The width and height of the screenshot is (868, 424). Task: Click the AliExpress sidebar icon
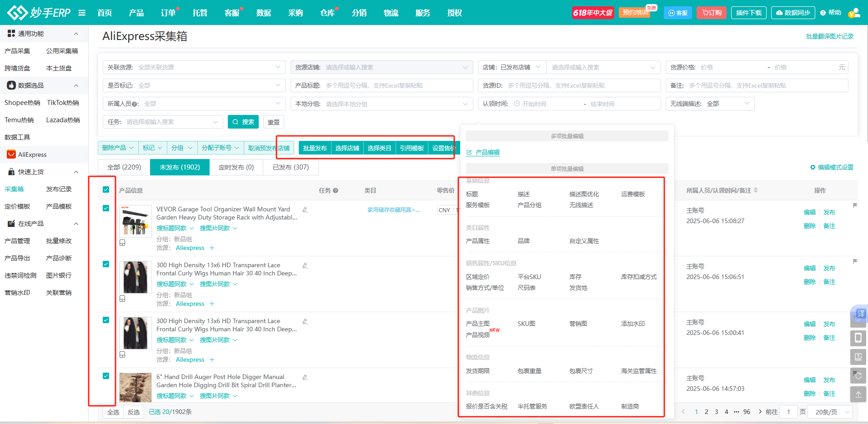click(x=11, y=155)
